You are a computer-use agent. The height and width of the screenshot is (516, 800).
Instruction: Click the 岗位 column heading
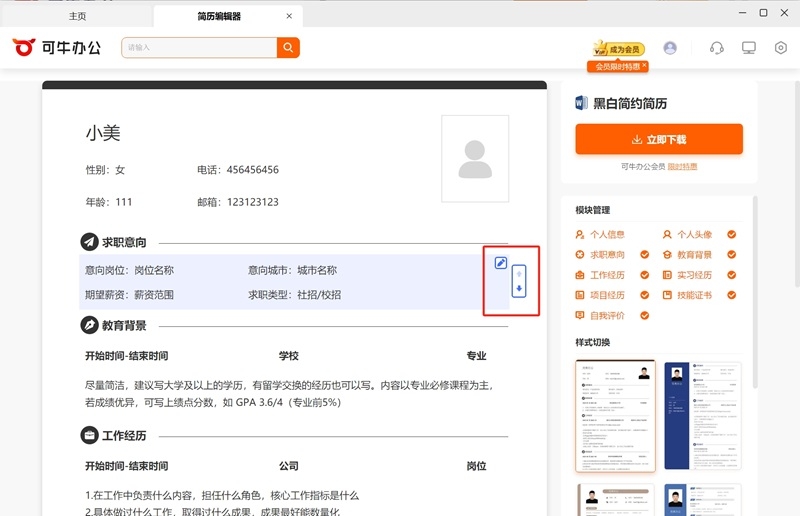tap(477, 466)
